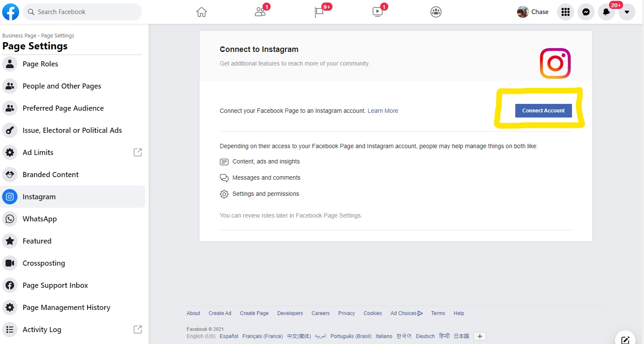Open the Cookies footer link
The width and height of the screenshot is (644, 344).
pyautogui.click(x=373, y=313)
